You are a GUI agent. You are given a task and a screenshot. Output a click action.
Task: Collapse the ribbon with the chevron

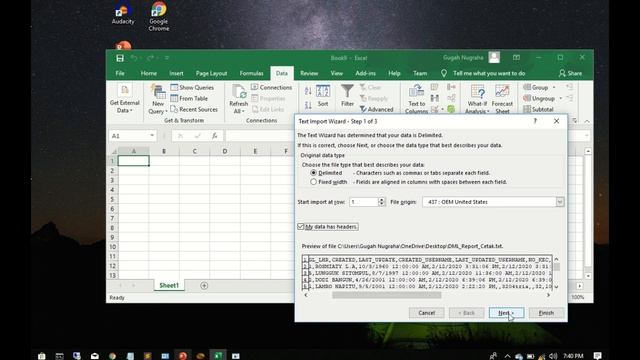click(x=587, y=121)
